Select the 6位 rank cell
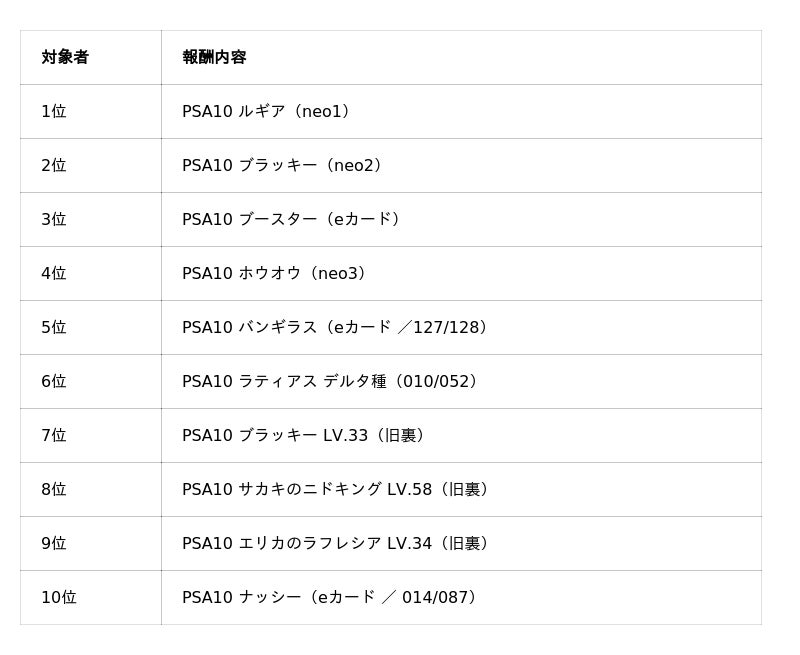 point(54,381)
